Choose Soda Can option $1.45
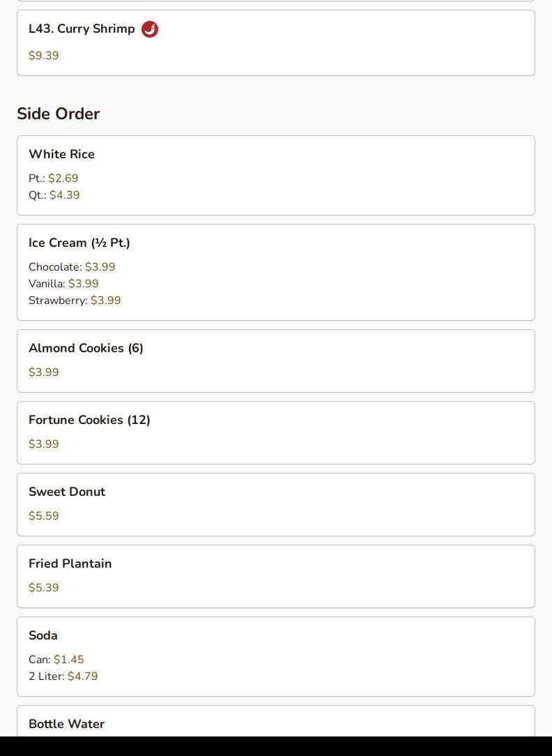This screenshot has width=552, height=756. (56, 660)
